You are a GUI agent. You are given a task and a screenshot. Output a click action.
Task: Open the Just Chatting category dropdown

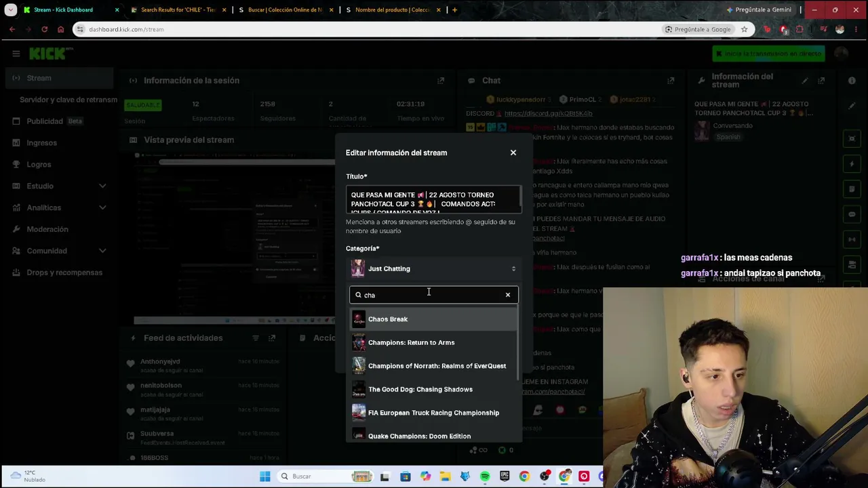point(434,268)
